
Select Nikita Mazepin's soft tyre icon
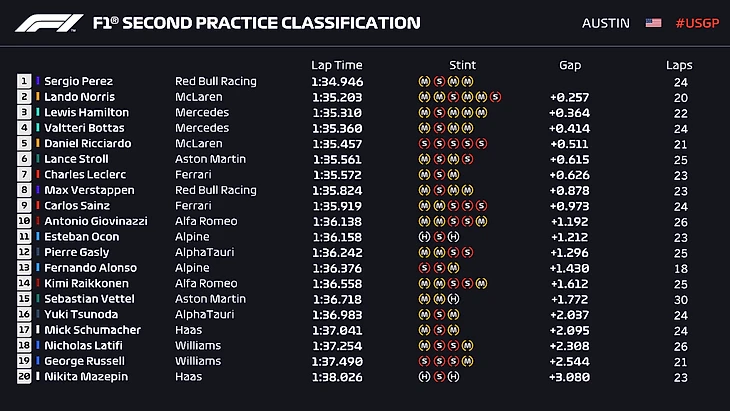click(x=439, y=377)
